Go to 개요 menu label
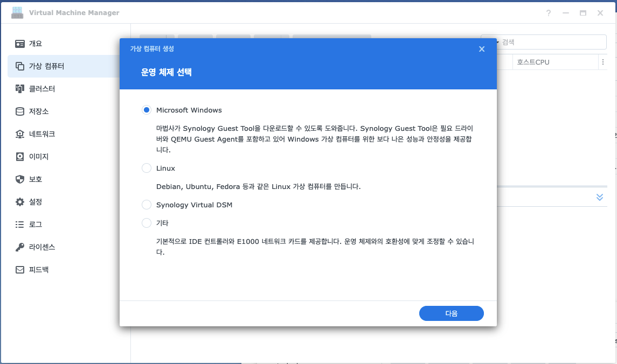This screenshot has height=364, width=617. tap(36, 44)
